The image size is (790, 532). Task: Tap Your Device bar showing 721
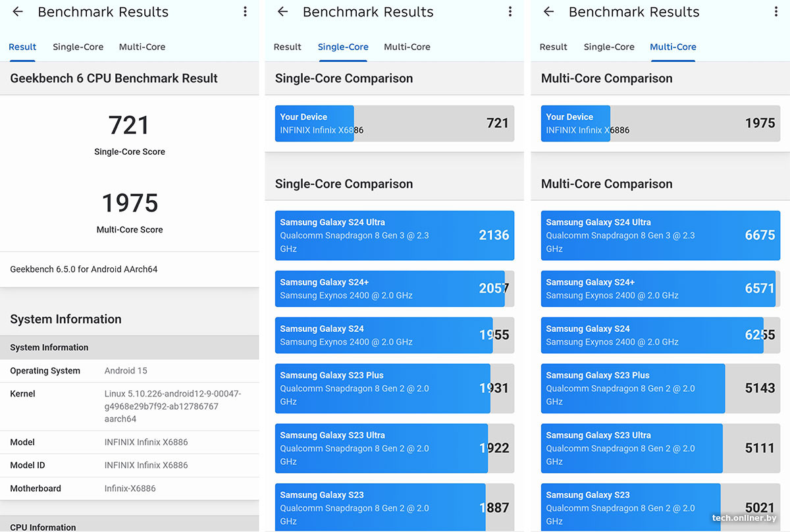coord(394,123)
